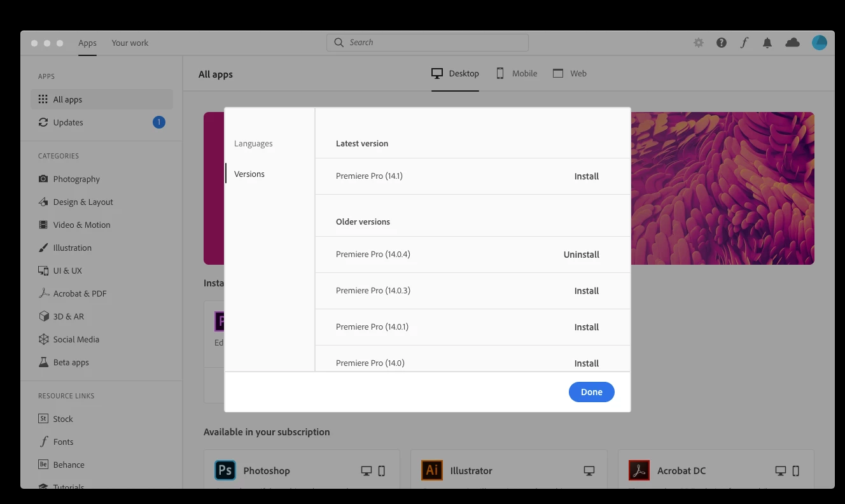Viewport: 845px width, 504px height.
Task: Click the Photoshop app icon
Action: 225,470
